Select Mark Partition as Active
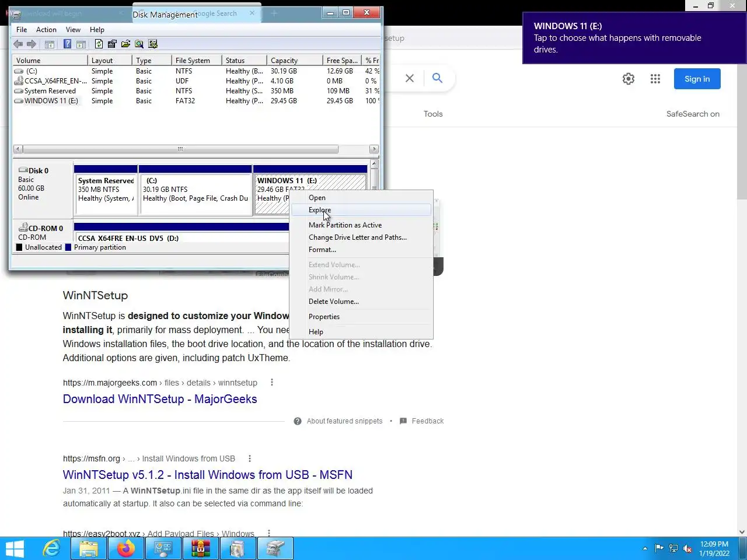Viewport: 747px width, 560px height. click(x=361, y=225)
